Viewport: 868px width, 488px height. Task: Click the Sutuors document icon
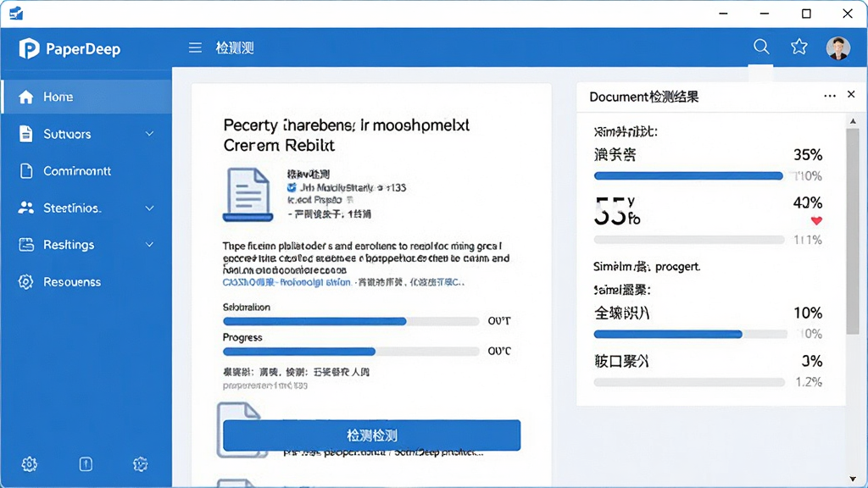pos(25,134)
